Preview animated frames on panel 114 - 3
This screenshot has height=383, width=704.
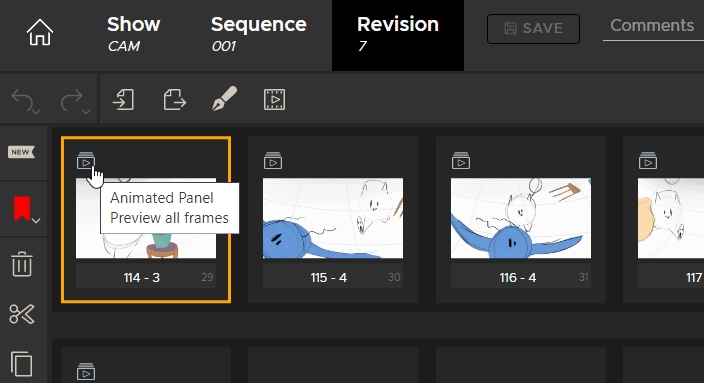(86, 161)
